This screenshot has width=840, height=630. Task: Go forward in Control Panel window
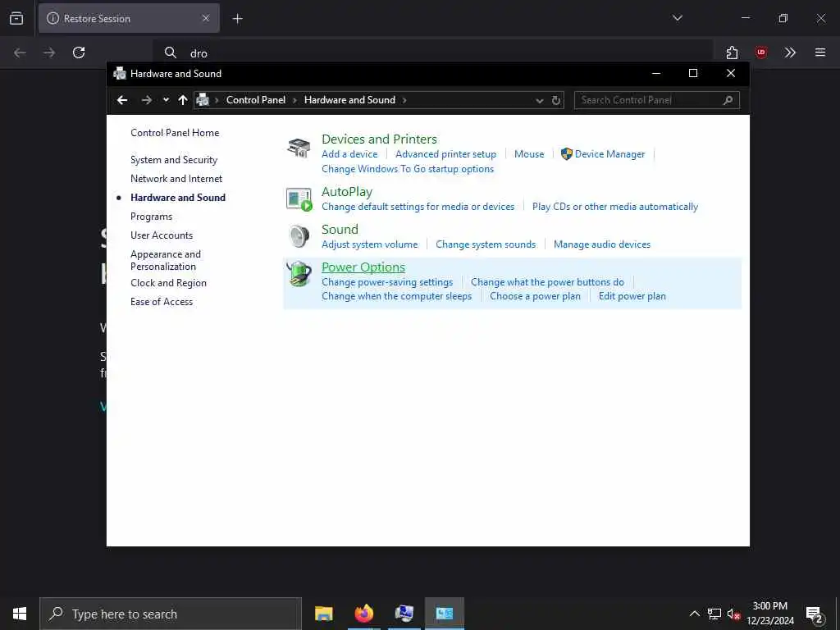pyautogui.click(x=146, y=100)
